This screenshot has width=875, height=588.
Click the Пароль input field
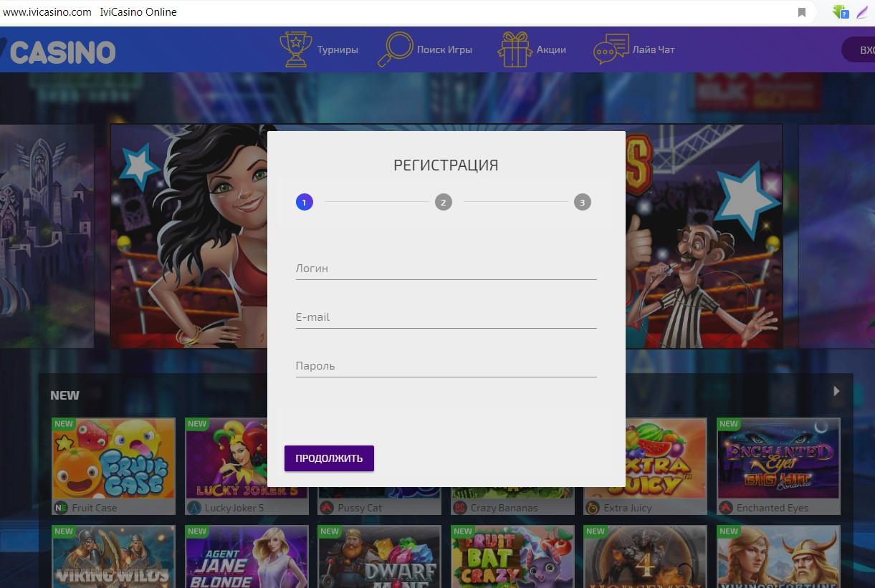pos(446,366)
